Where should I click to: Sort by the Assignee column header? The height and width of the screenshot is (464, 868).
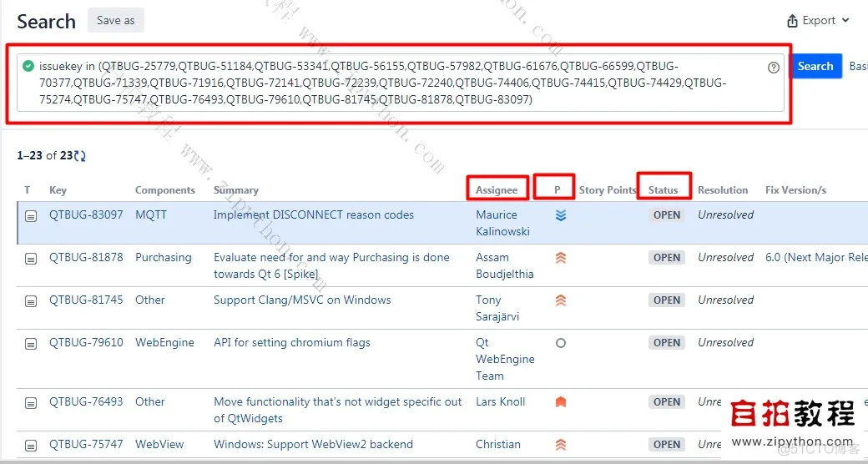point(497,190)
